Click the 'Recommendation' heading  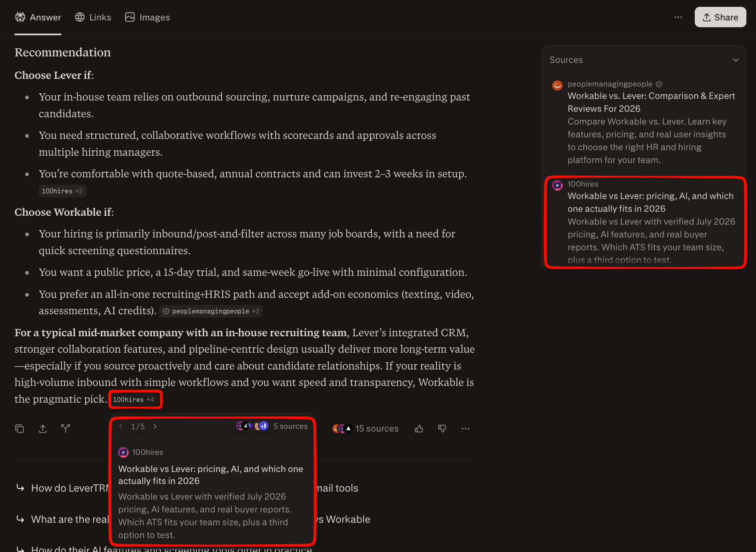pos(63,52)
